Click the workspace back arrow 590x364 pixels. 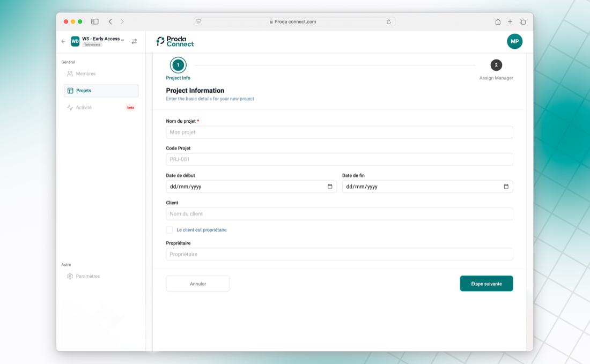(x=63, y=41)
